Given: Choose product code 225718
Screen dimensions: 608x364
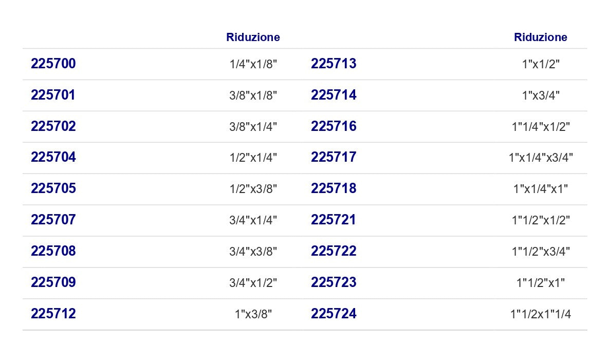Looking at the screenshot, I should click(x=334, y=188).
